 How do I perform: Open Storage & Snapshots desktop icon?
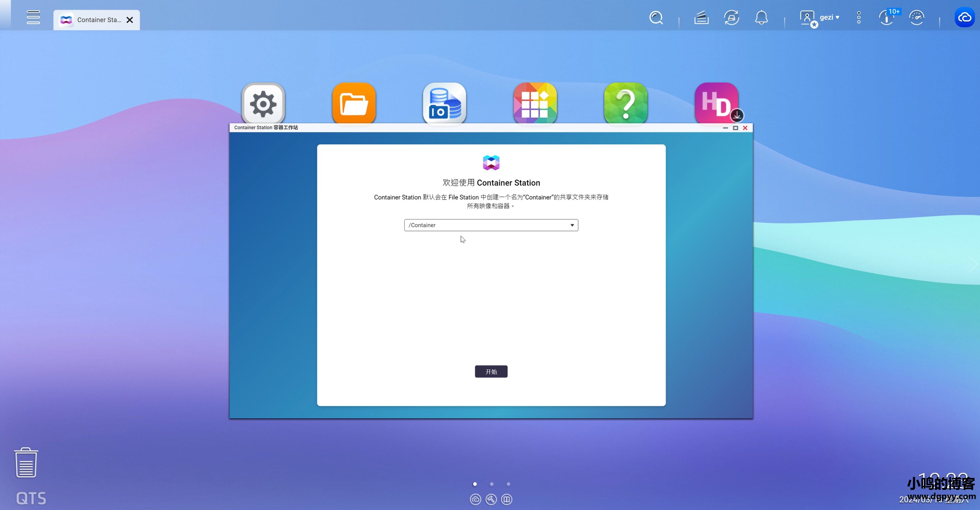pos(444,103)
